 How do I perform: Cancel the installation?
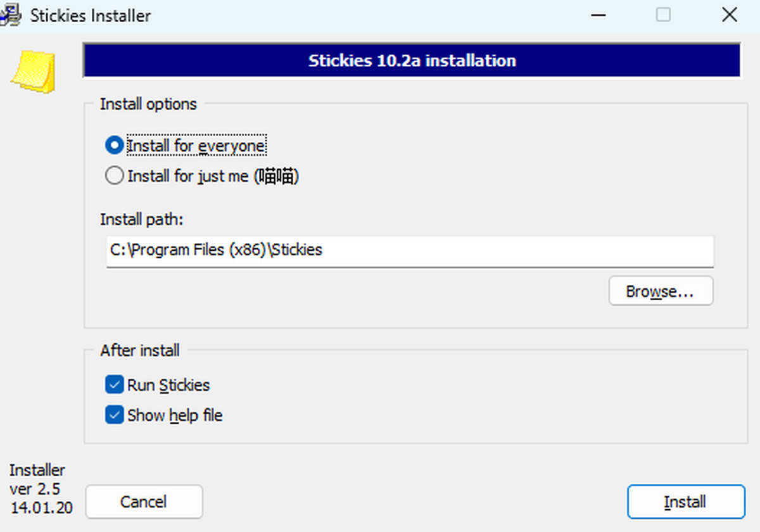pyautogui.click(x=144, y=502)
